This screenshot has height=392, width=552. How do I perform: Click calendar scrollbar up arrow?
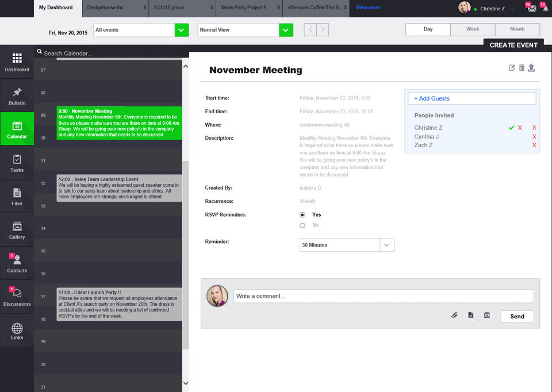point(186,66)
